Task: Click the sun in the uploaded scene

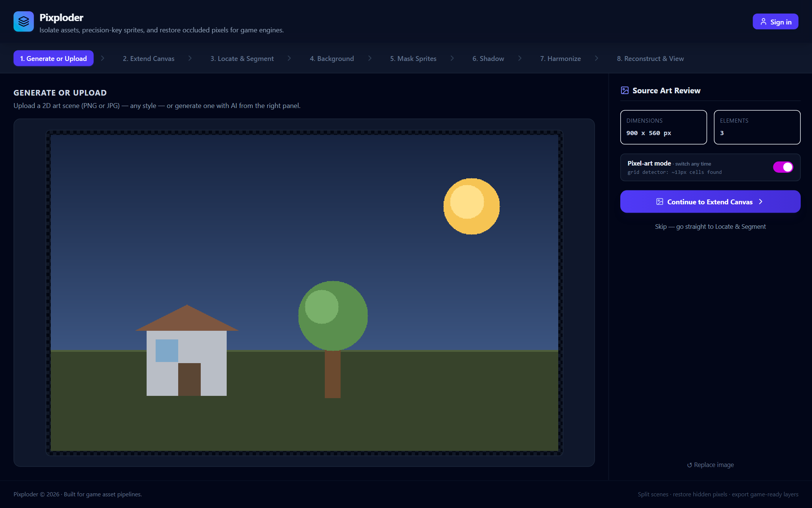Action: coord(471,206)
